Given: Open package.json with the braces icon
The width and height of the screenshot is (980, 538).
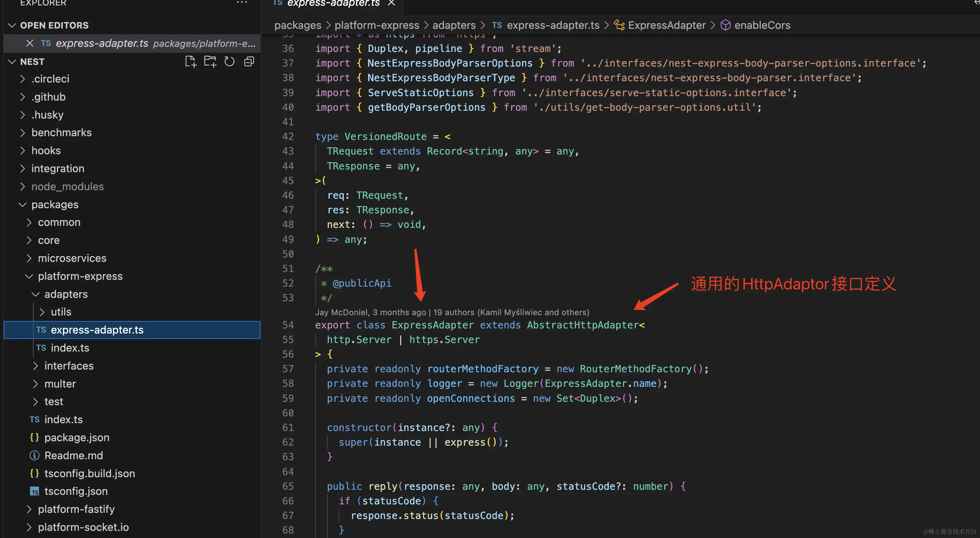Looking at the screenshot, I should click(35, 437).
